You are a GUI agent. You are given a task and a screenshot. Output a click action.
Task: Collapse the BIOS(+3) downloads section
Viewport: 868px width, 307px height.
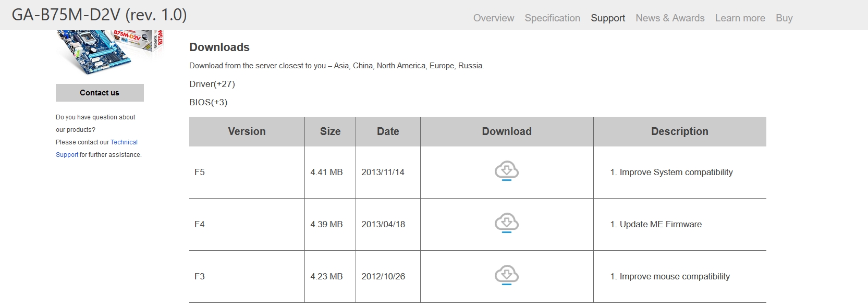(x=209, y=102)
